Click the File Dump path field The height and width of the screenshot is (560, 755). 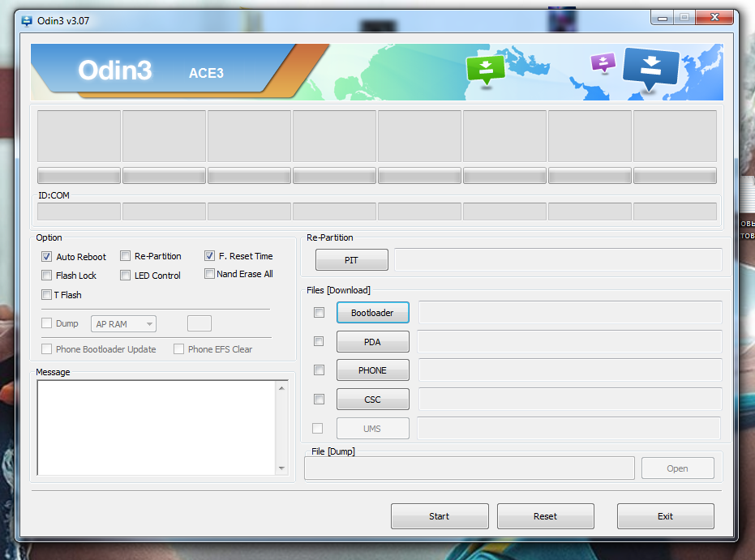(470, 468)
